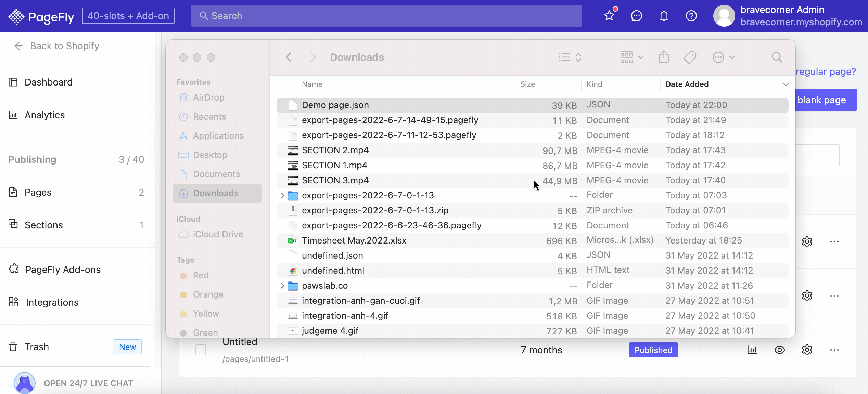Select Recents in Finder sidebar
The height and width of the screenshot is (394, 868).
click(217, 117)
